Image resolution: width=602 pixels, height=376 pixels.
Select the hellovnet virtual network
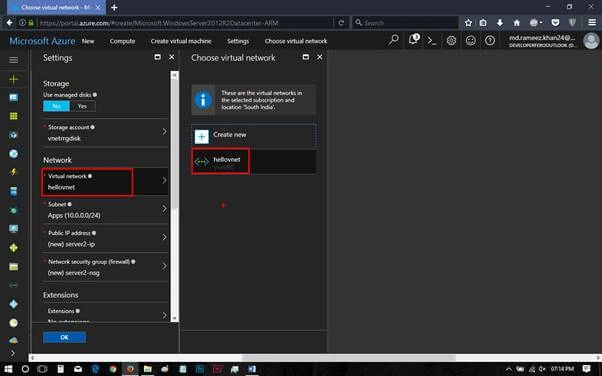254,161
